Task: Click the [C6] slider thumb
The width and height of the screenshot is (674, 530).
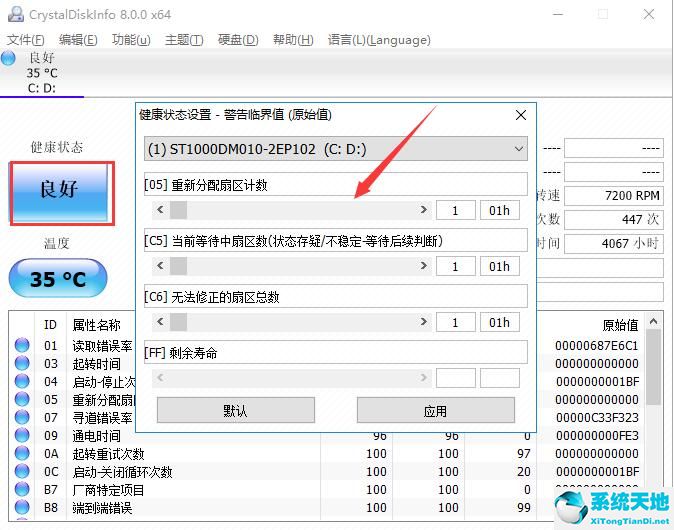Action: [x=178, y=322]
